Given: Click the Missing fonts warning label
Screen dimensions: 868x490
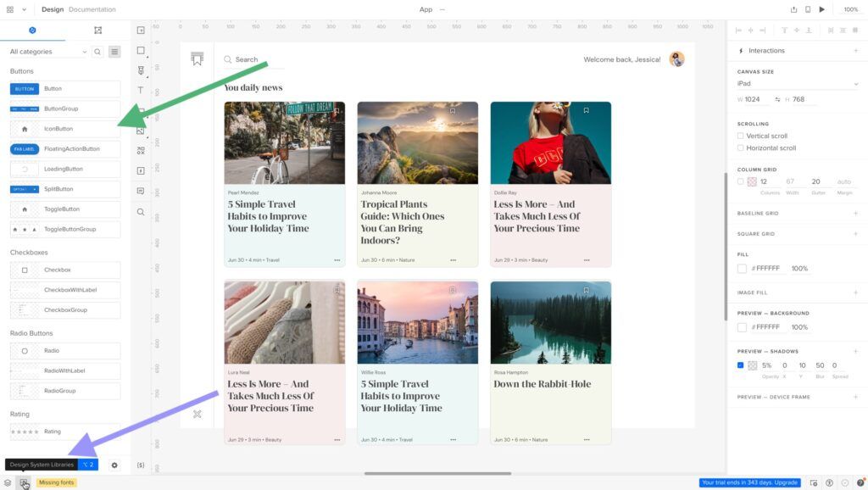Looking at the screenshot, I should pyautogui.click(x=56, y=482).
